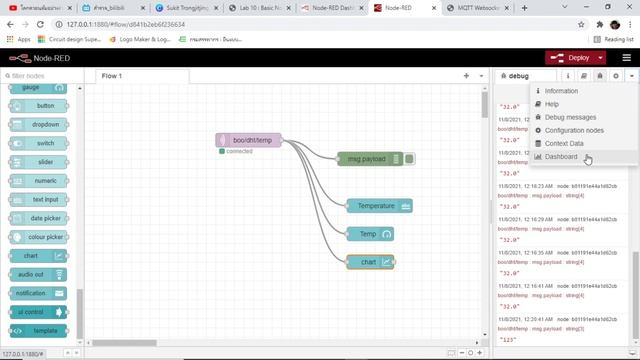Click the canvas vertical scrollbar thumb
Screen dimensions: 640x360
click(485, 104)
